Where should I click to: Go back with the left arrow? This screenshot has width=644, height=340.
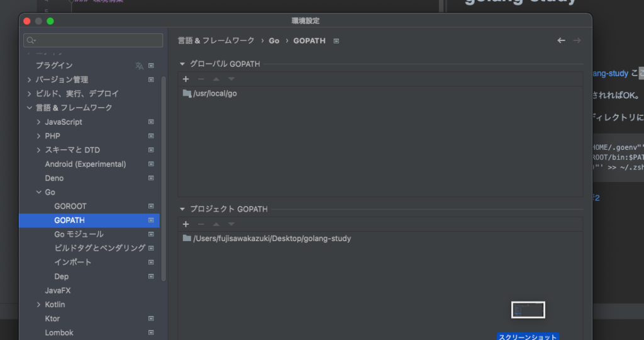tap(561, 40)
